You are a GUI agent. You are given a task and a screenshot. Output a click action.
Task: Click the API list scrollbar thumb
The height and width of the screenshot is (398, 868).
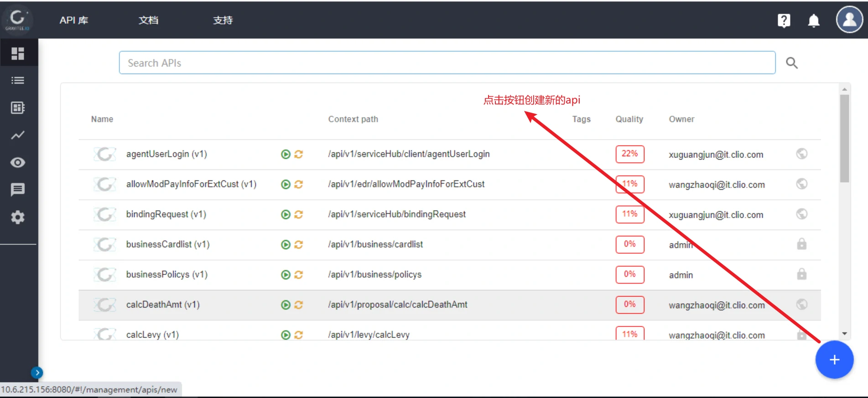[844, 139]
